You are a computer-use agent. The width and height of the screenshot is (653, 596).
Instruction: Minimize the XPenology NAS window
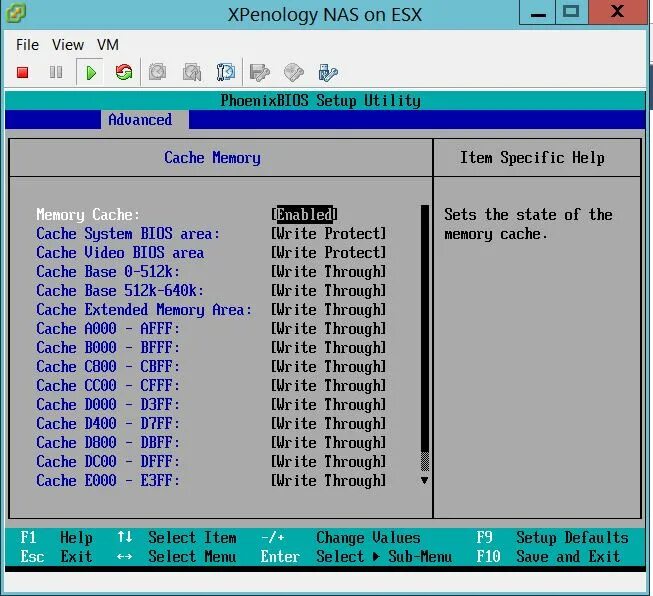[x=538, y=13]
